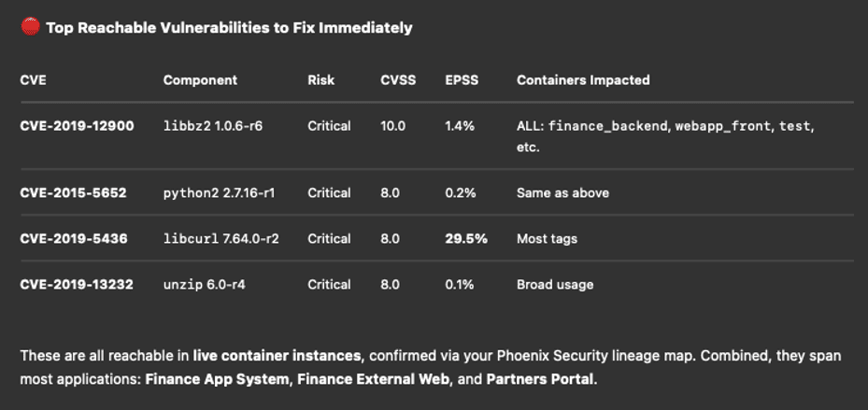Select the CVE-2019-5436 entry
Viewport: 868px width, 410px height.
tap(73, 239)
